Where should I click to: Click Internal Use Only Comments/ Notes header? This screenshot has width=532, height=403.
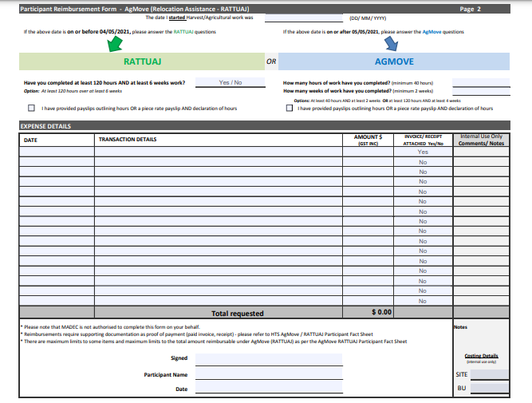[481, 140]
